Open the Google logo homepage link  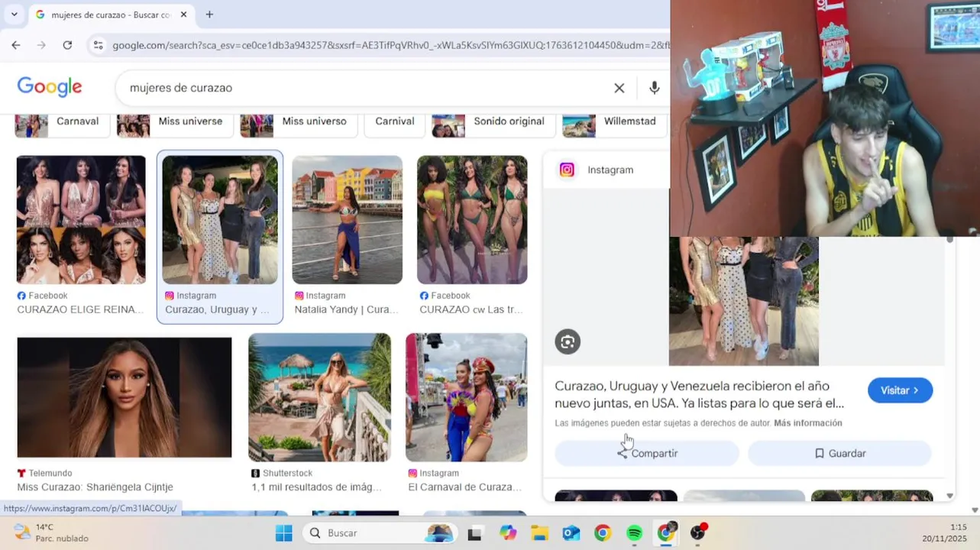point(50,88)
